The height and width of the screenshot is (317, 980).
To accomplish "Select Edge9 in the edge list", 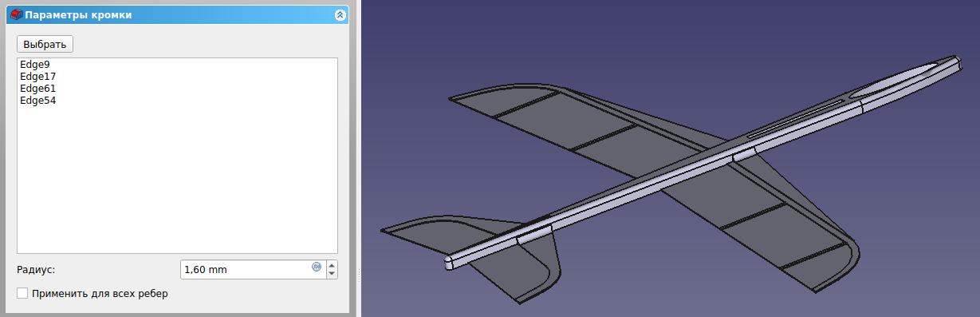I will pyautogui.click(x=35, y=65).
